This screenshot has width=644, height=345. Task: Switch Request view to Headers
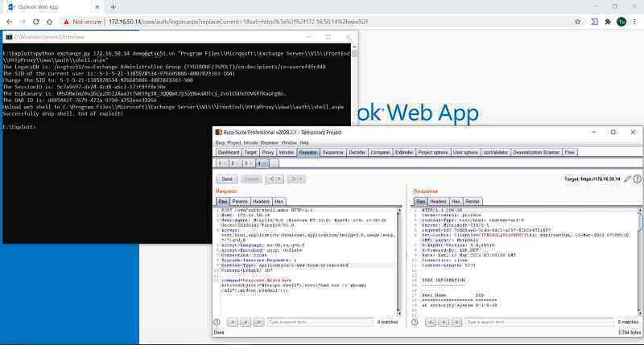(261, 201)
